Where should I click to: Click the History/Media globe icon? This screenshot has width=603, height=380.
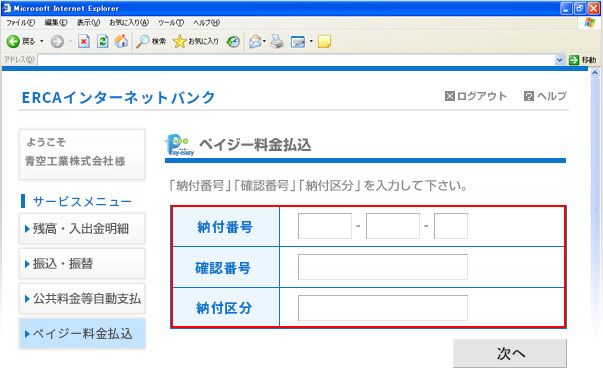pos(233,41)
